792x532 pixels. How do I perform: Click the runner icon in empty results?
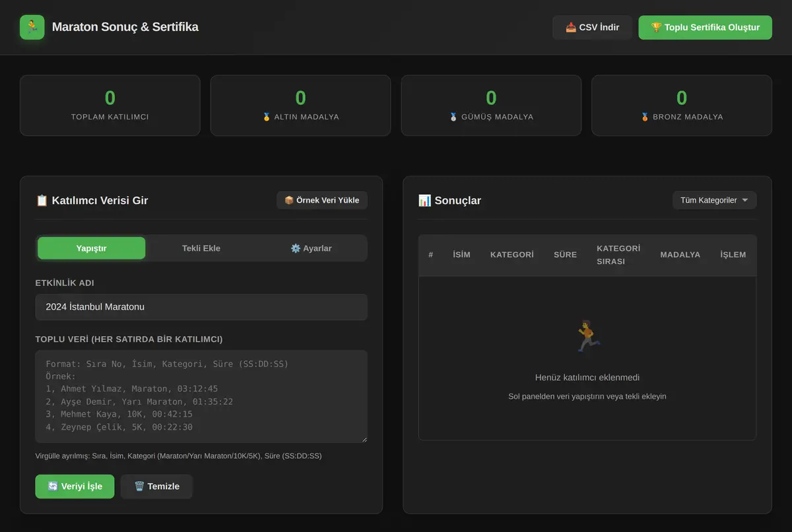coord(587,337)
